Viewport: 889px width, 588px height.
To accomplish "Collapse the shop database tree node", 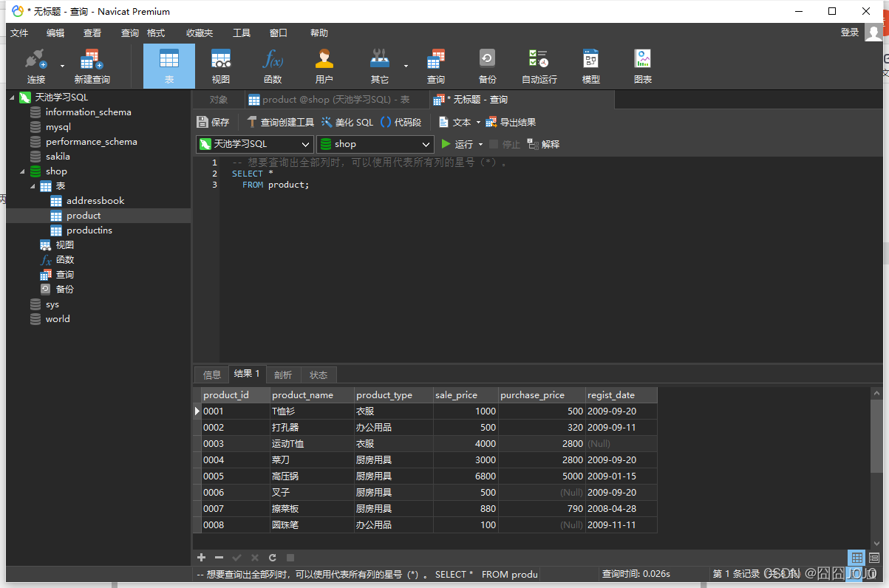I will [x=22, y=171].
